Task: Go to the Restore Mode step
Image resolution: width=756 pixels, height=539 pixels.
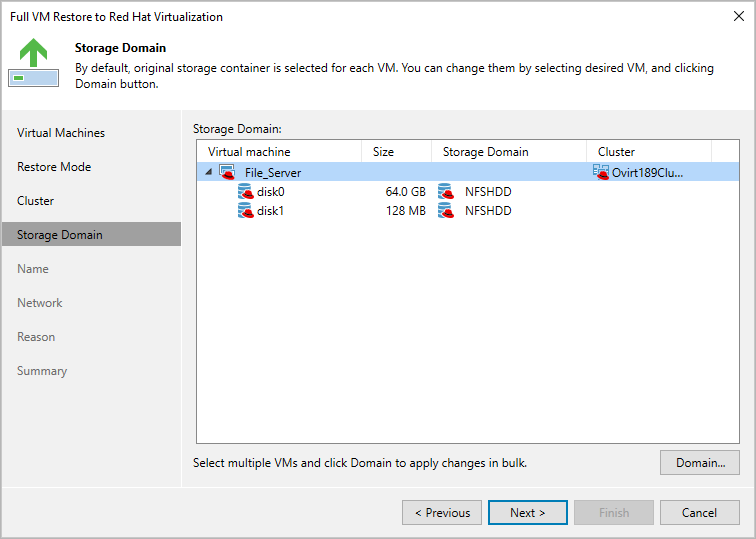Action: pyautogui.click(x=54, y=167)
